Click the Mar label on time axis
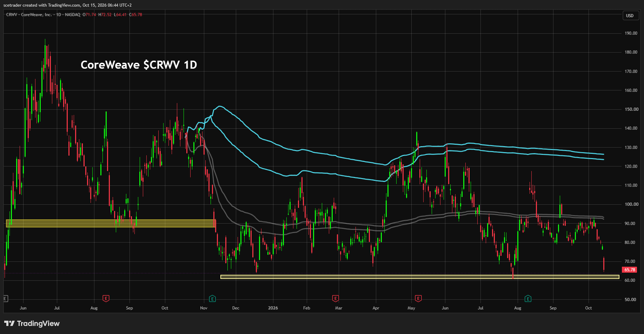The width and height of the screenshot is (644, 334). (338, 308)
